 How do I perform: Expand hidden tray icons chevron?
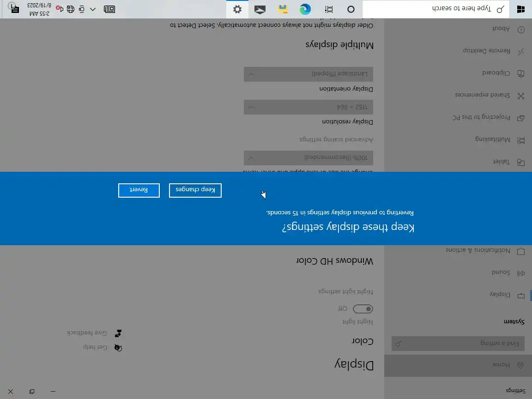[93, 9]
